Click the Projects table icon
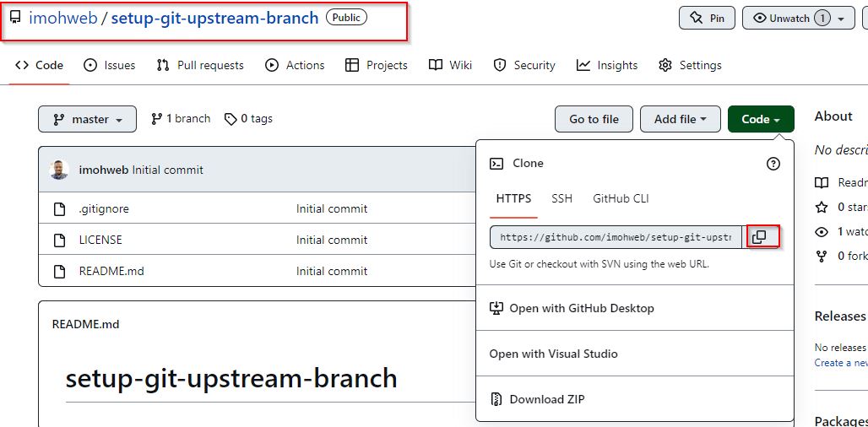The height and width of the screenshot is (427, 868). [351, 65]
